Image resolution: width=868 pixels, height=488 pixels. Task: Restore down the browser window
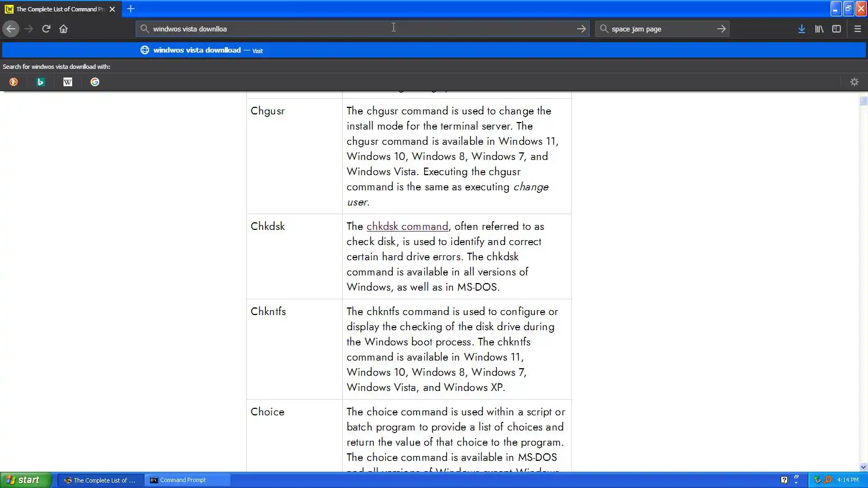click(848, 9)
